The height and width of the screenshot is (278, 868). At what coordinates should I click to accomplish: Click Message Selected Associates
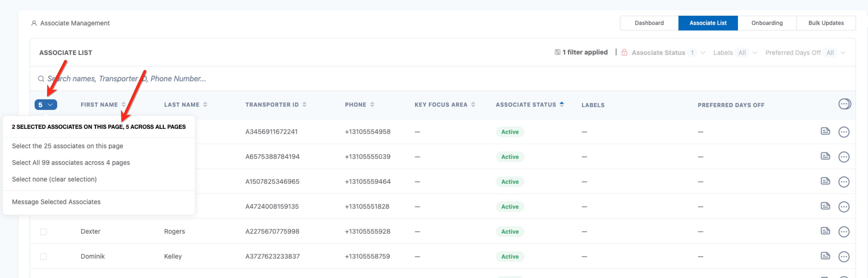56,202
